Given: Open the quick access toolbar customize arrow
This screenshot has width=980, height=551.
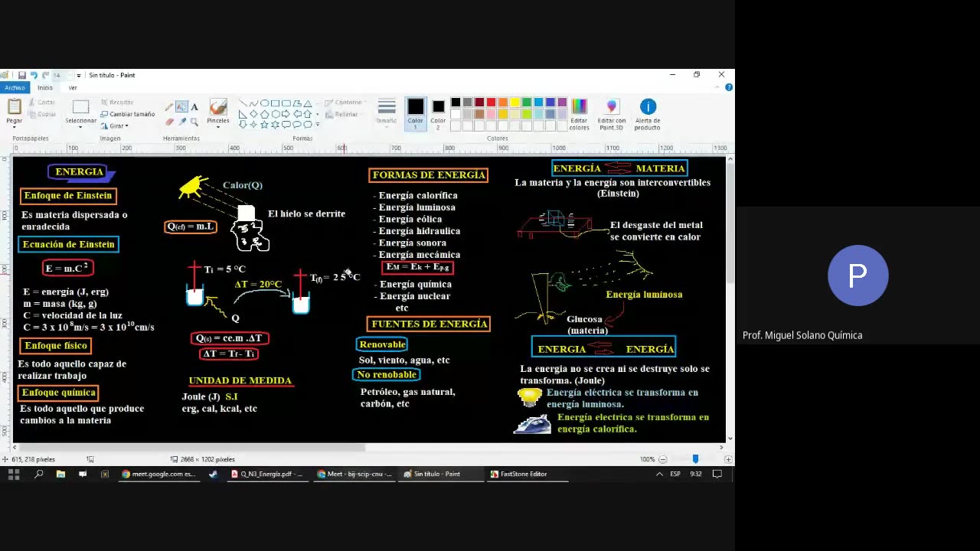Looking at the screenshot, I should point(79,75).
